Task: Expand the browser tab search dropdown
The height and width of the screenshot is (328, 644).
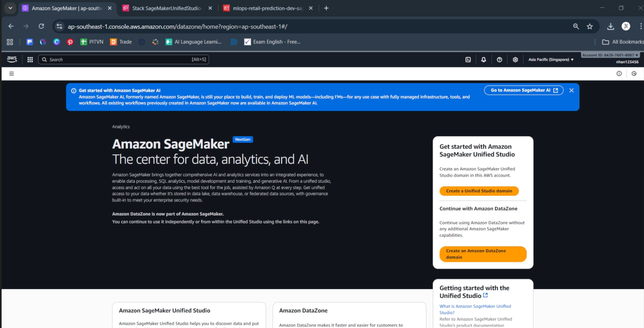Action: (10, 8)
